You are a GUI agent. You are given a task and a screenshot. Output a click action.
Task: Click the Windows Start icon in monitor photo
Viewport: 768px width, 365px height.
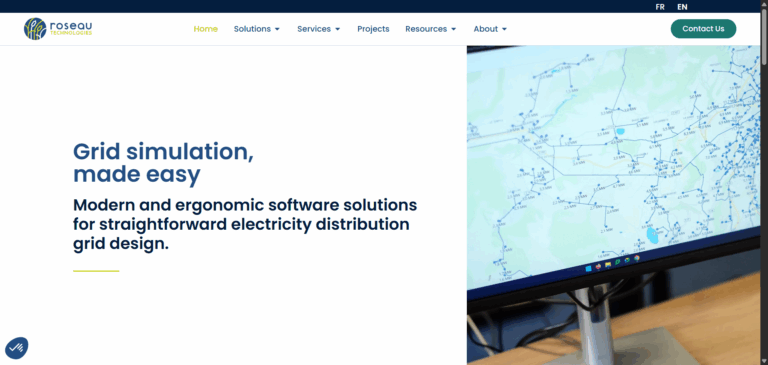(588, 268)
